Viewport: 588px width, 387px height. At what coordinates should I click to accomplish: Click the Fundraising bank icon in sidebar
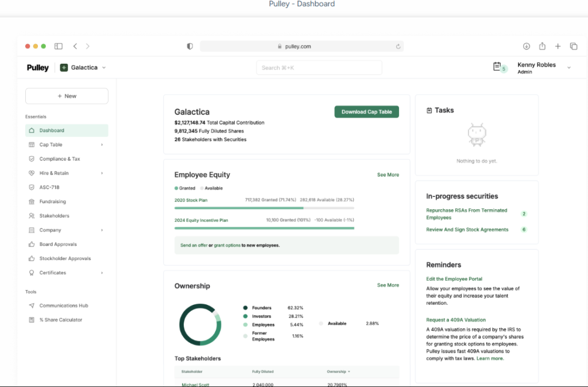point(32,202)
